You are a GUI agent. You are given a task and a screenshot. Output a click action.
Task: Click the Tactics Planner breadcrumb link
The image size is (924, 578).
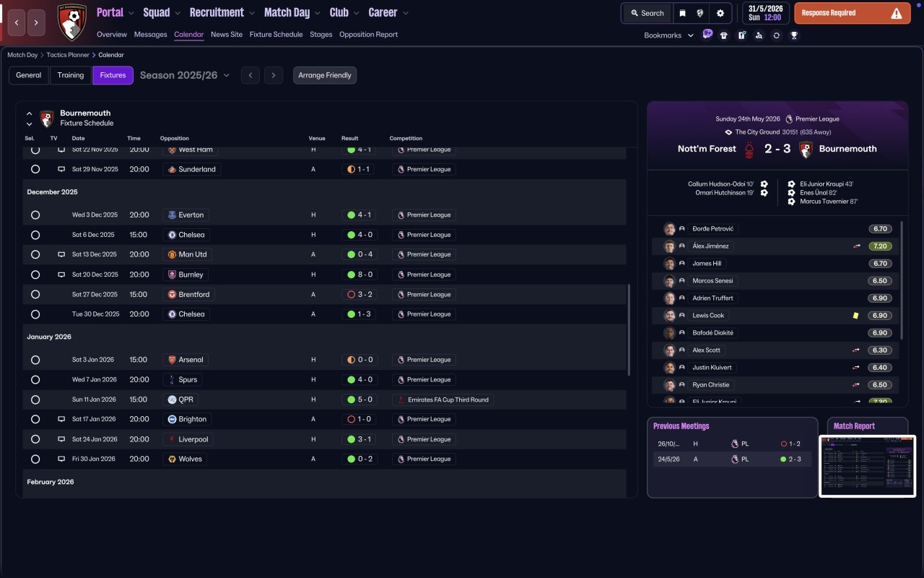69,55
